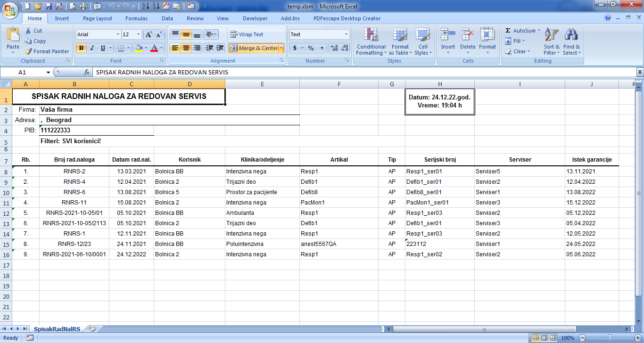The height and width of the screenshot is (343, 644).
Task: Click the Merge & Center button
Action: pos(254,48)
